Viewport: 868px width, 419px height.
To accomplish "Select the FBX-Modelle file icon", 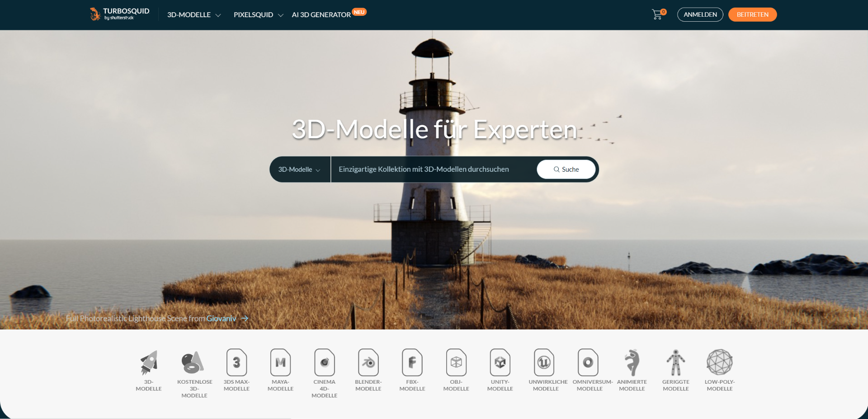I will point(412,363).
